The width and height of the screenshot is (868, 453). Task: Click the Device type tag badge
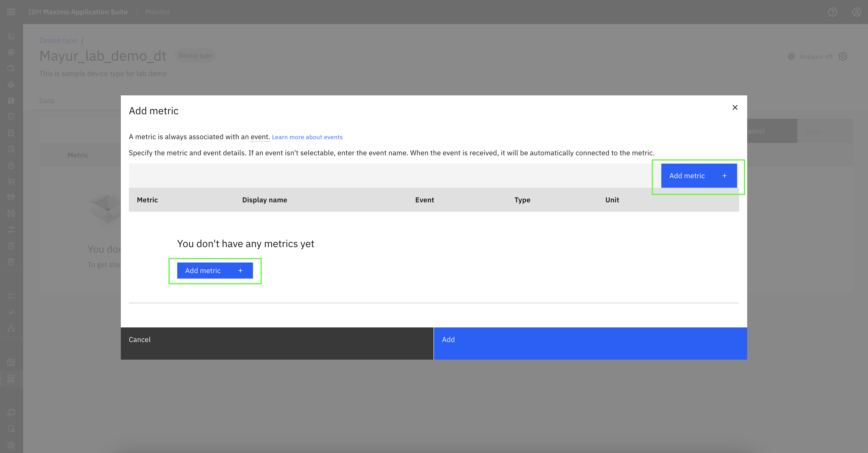coord(195,56)
